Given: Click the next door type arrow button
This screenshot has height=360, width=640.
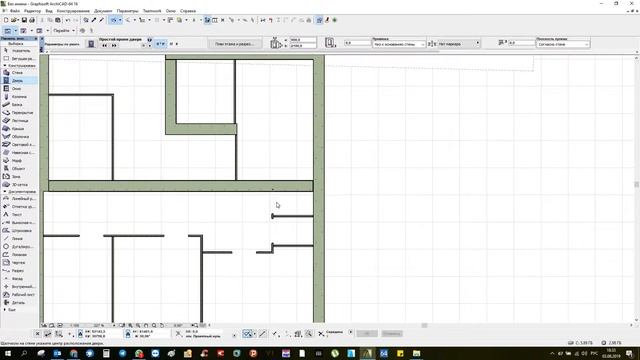Looking at the screenshot, I should click(x=114, y=45).
